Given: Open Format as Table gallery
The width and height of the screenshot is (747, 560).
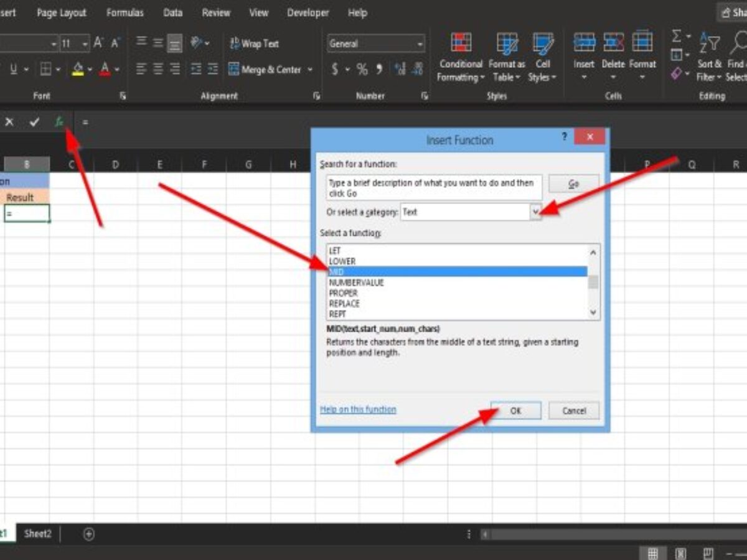Looking at the screenshot, I should pyautogui.click(x=507, y=58).
